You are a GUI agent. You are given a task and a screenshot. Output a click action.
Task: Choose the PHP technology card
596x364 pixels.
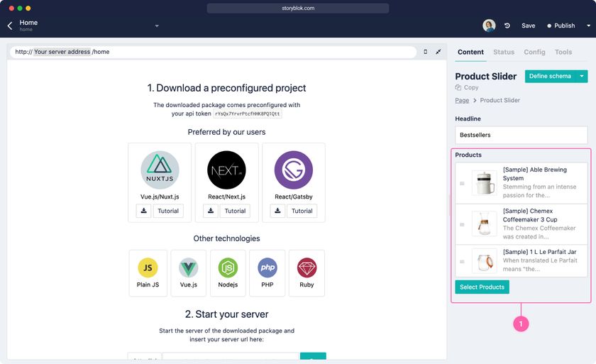click(267, 272)
